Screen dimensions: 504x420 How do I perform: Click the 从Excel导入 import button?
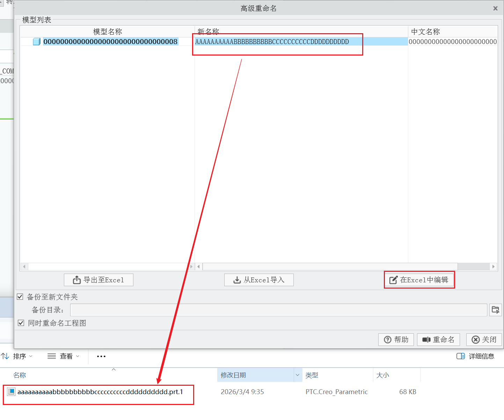click(x=259, y=280)
